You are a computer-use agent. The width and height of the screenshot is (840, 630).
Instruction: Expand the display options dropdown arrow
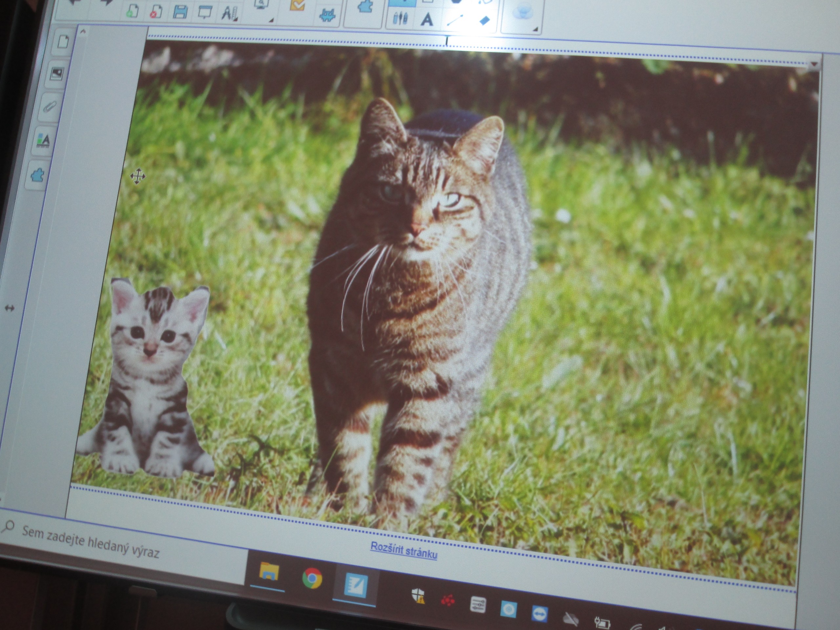271,20
